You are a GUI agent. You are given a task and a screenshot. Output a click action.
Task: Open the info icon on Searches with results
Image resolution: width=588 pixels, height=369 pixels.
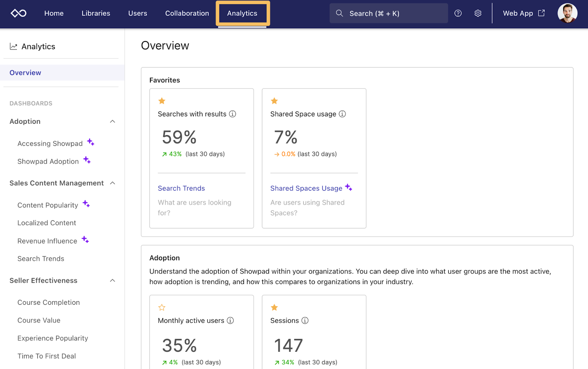coord(233,114)
